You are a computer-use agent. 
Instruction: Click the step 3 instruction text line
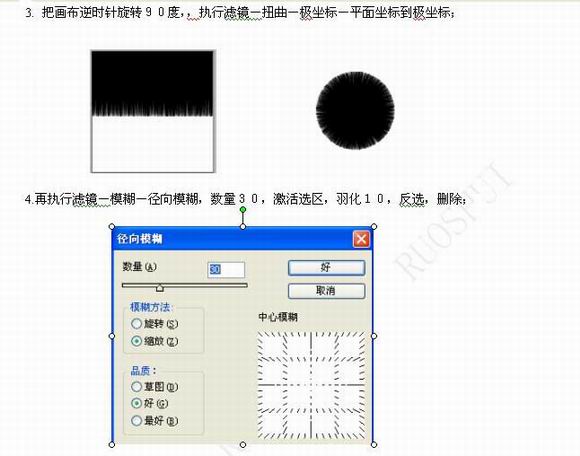(240, 13)
